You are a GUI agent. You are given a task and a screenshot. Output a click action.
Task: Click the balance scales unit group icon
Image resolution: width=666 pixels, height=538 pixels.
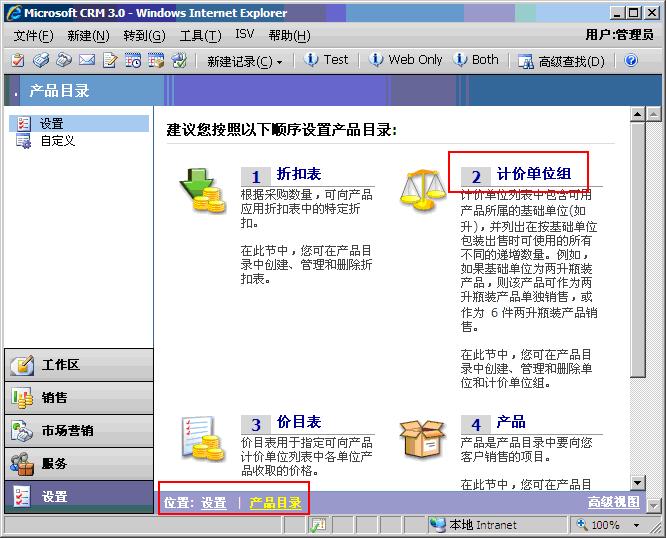point(423,189)
